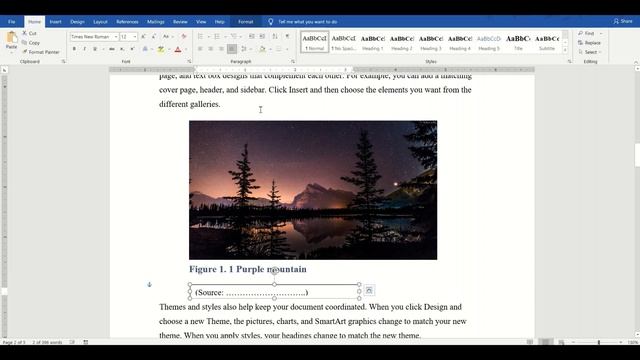The height and width of the screenshot is (360, 640).
Task: Apply the Heading 1 style
Action: [373, 42]
